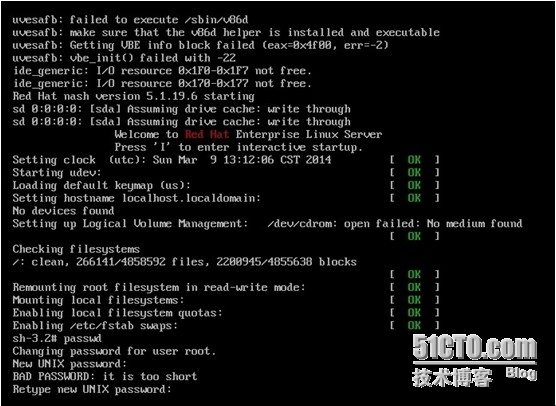Click the 'BAD PASSWORD: it is too short' message
Image resolution: width=556 pixels, height=406 pixels.
point(105,377)
